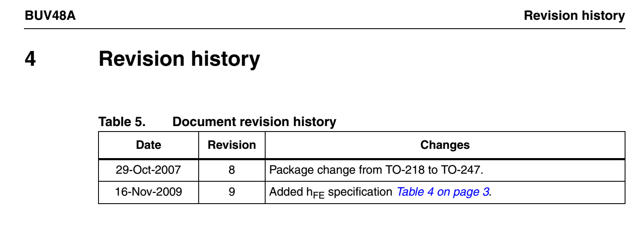Select the Date column header

coord(149,145)
